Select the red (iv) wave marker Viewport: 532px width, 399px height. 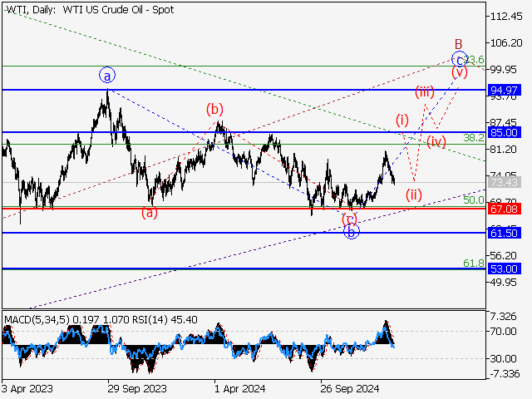pyautogui.click(x=436, y=141)
